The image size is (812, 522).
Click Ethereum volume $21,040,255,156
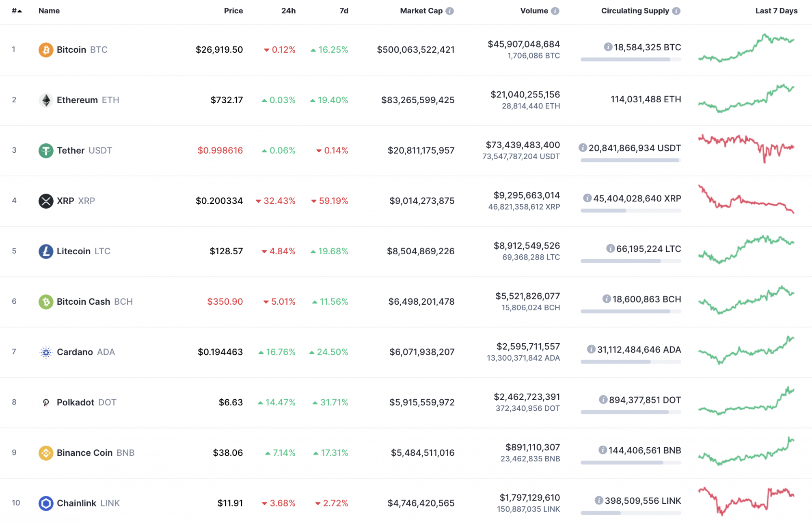(525, 95)
